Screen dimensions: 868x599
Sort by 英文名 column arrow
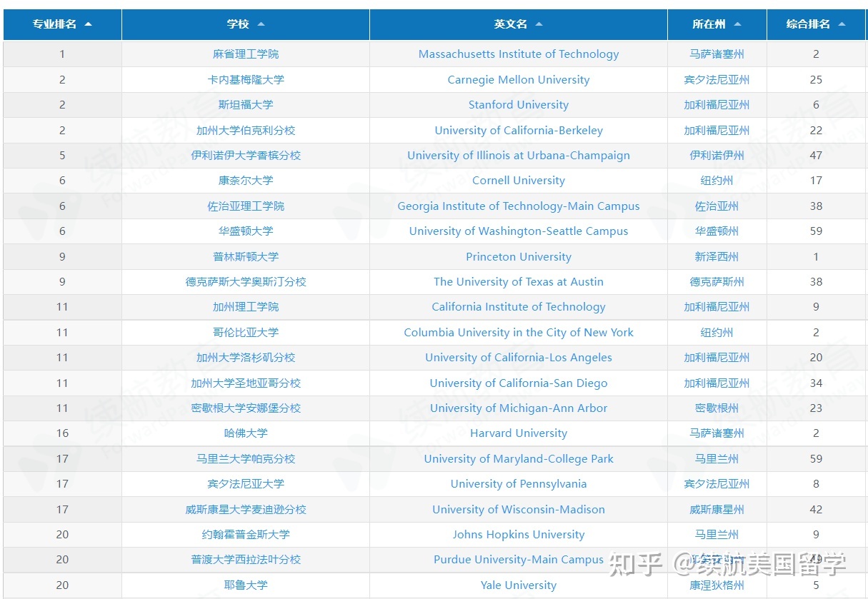click(x=539, y=24)
